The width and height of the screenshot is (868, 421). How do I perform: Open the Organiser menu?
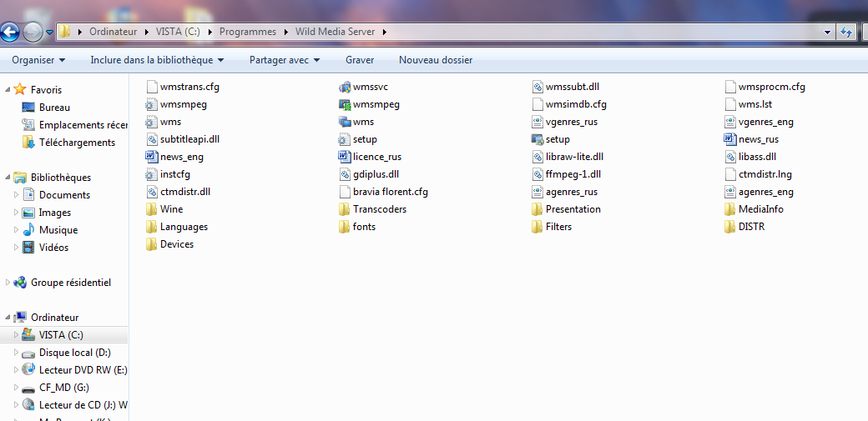pyautogui.click(x=38, y=60)
